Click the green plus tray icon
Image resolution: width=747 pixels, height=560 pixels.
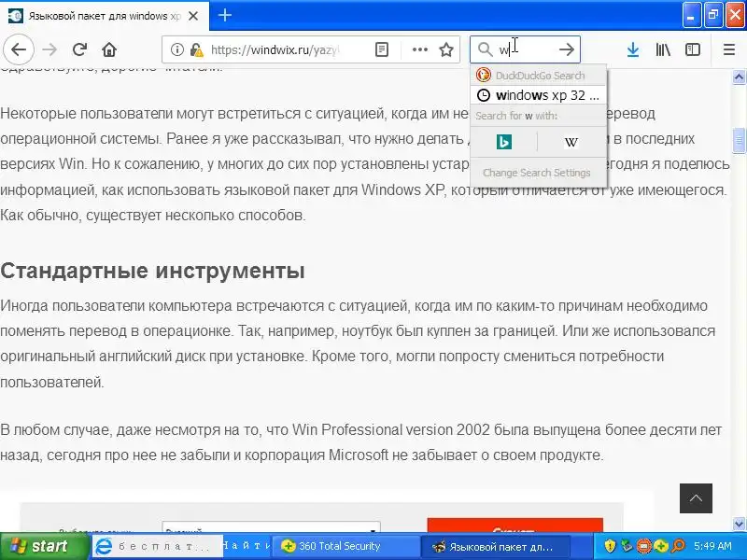[x=661, y=546]
